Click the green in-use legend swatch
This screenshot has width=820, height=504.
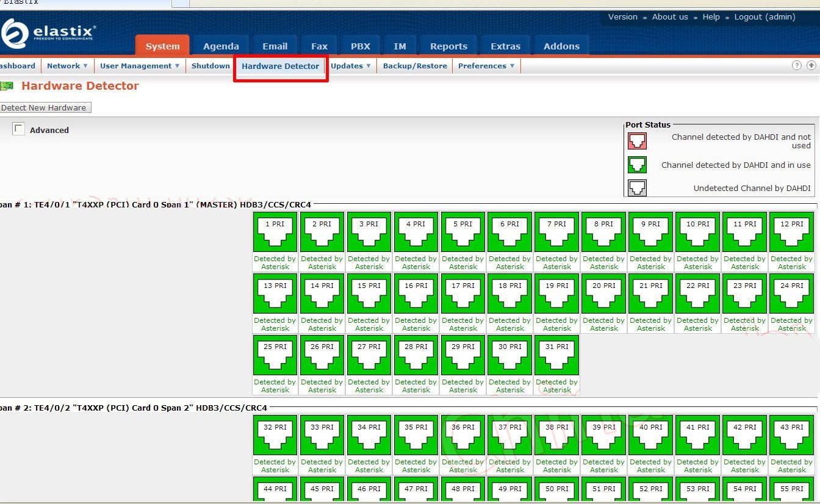637,165
